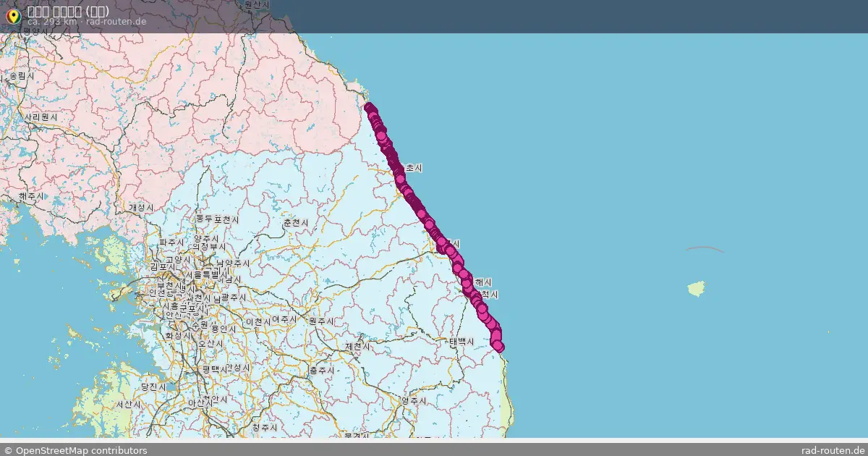Click the northernmost marker of the route
This screenshot has height=456, width=868.
(x=370, y=109)
